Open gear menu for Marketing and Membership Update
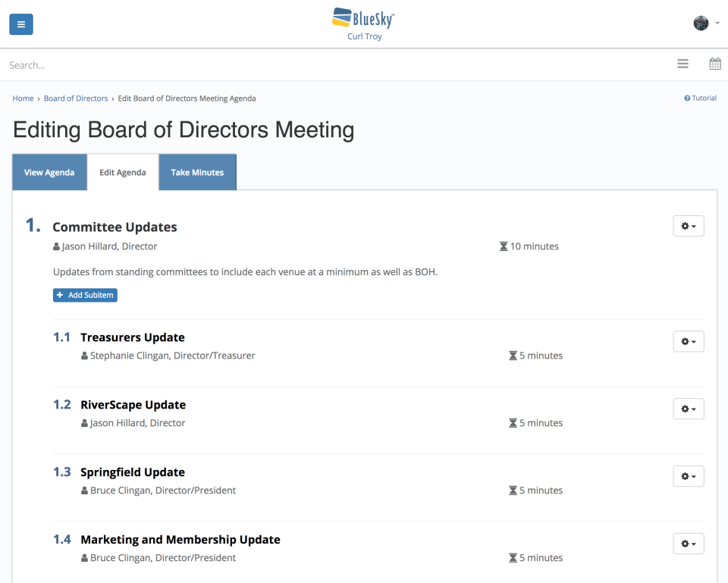This screenshot has height=583, width=728. coord(688,543)
